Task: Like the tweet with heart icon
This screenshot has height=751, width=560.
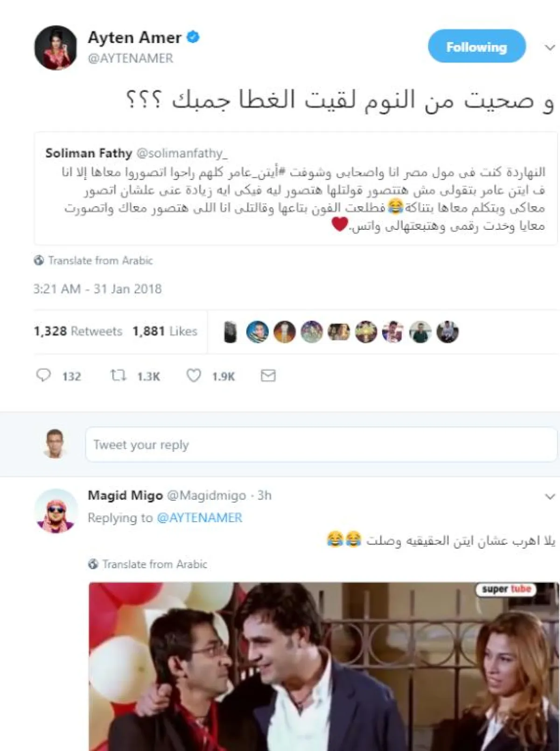Action: coord(194,375)
